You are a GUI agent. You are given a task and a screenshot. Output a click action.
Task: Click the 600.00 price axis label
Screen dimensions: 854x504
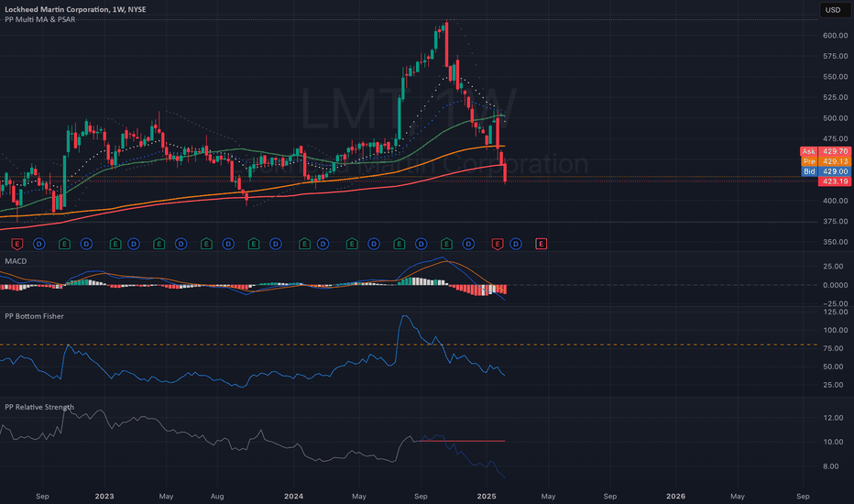click(835, 36)
